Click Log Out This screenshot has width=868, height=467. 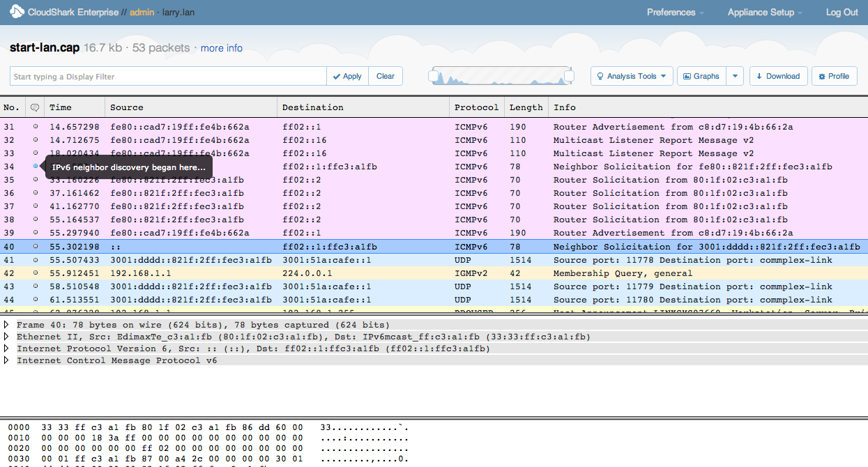pyautogui.click(x=842, y=12)
